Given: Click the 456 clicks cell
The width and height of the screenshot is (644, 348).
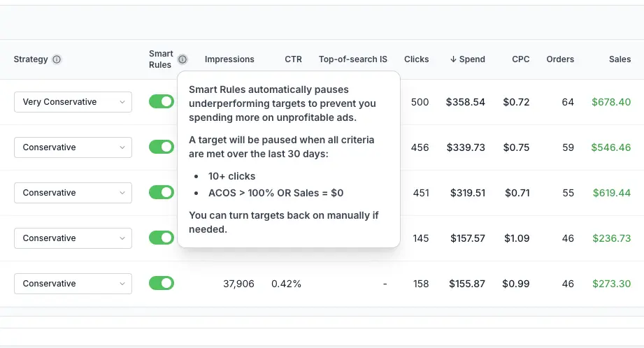Looking at the screenshot, I should (x=420, y=147).
